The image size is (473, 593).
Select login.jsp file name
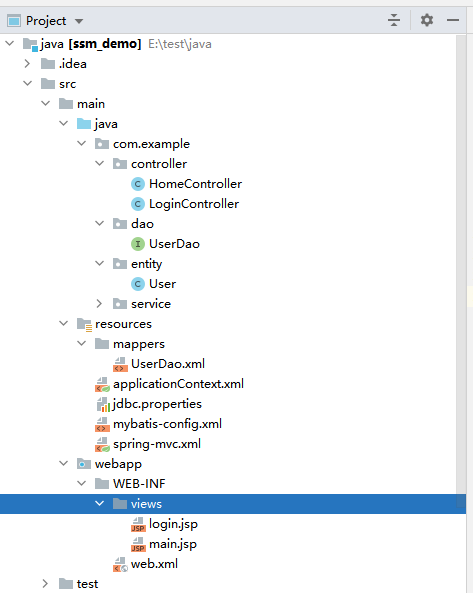[x=173, y=525]
